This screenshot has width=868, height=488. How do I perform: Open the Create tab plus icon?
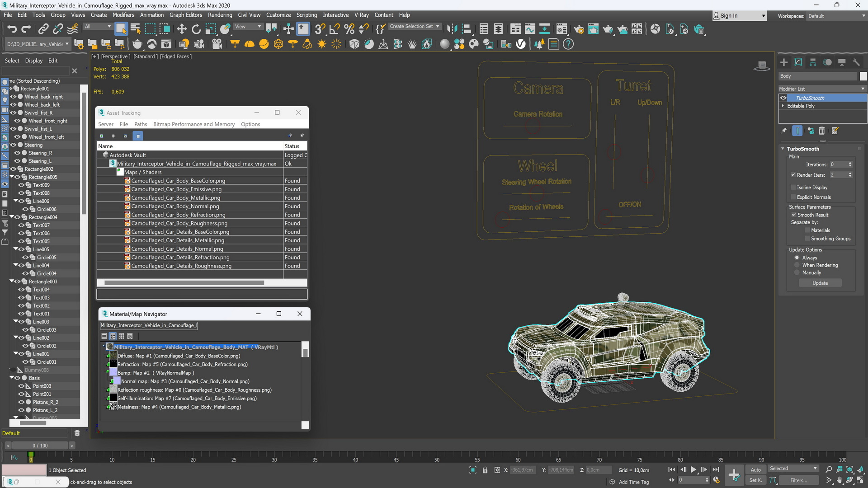coord(784,62)
